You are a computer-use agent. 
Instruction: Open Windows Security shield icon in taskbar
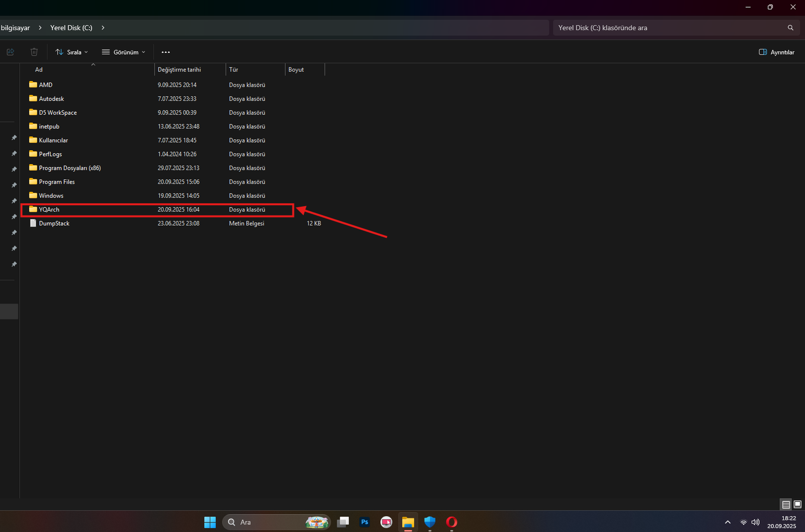coord(430,522)
